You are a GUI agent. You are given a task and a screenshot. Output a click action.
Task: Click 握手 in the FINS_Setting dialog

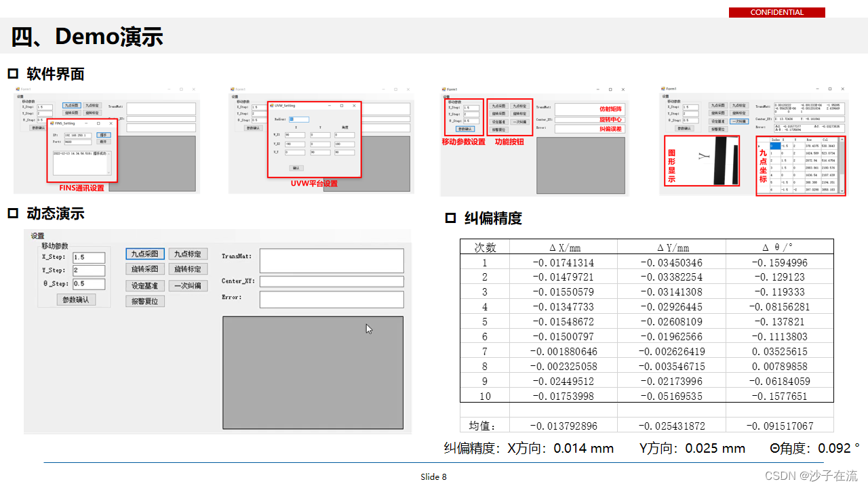click(104, 135)
